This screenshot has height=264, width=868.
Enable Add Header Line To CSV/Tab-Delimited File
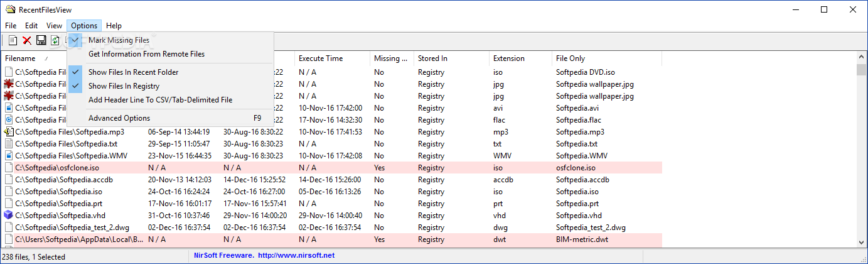click(171, 100)
